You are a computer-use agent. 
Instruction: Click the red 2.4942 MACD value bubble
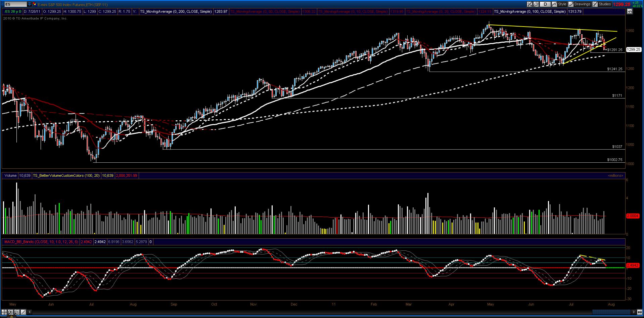coord(632,265)
